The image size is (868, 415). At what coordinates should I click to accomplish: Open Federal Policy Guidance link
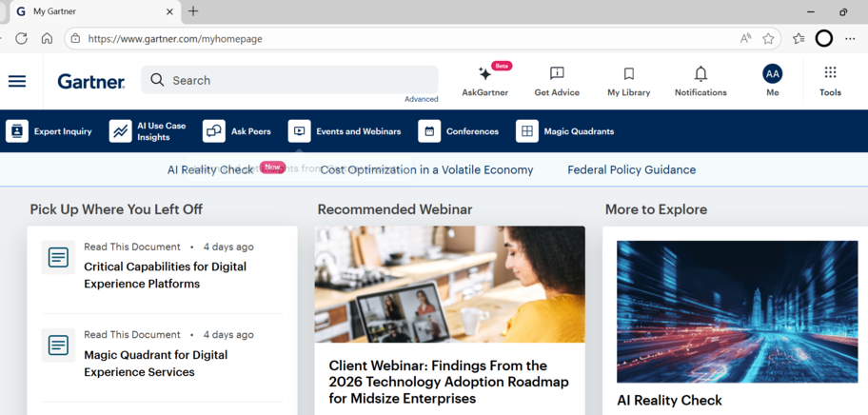632,169
